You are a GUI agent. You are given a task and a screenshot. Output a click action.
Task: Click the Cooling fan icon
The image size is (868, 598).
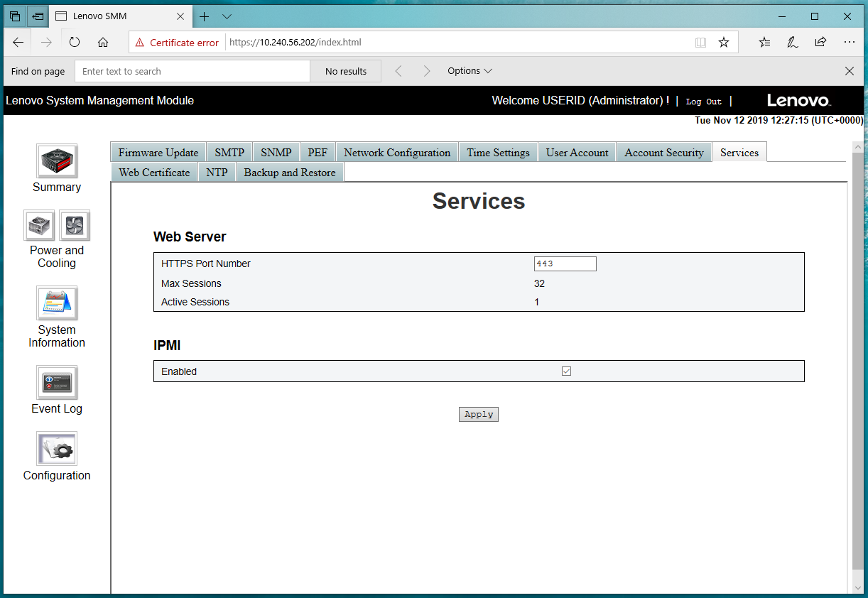click(x=74, y=226)
